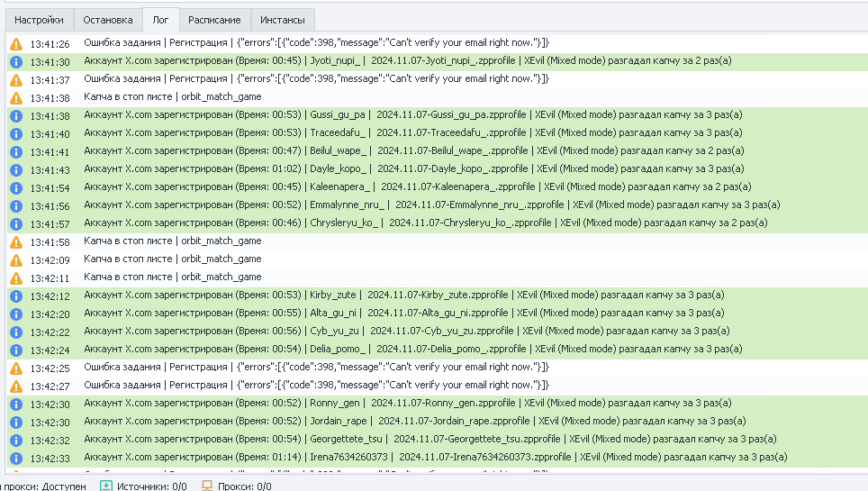The width and height of the screenshot is (868, 491).
Task: Click warning icon at 13:42:11 row
Action: click(x=16, y=278)
